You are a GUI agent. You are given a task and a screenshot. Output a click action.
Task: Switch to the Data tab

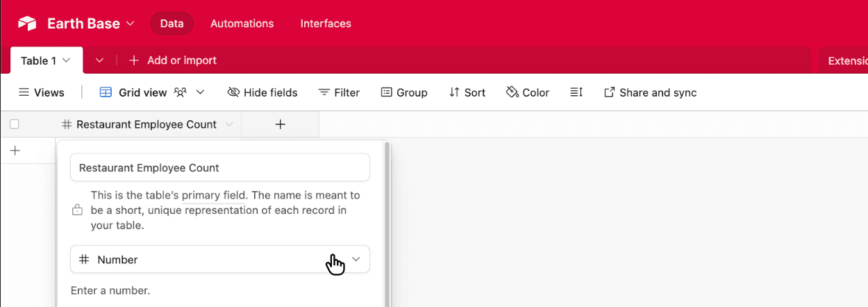(x=172, y=24)
